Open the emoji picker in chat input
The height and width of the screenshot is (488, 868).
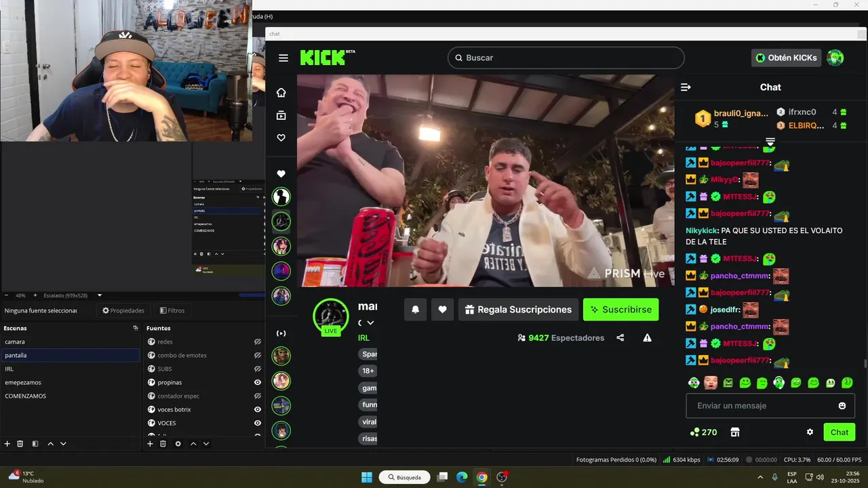point(842,405)
